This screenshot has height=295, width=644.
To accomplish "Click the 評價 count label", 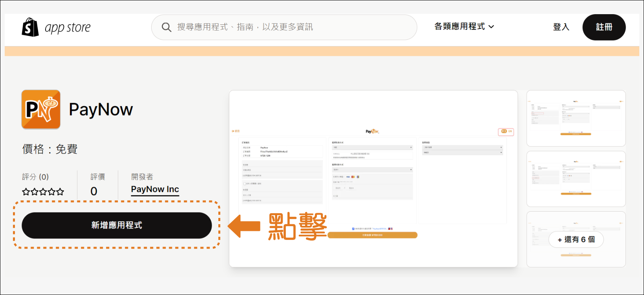I will pyautogui.click(x=98, y=177).
